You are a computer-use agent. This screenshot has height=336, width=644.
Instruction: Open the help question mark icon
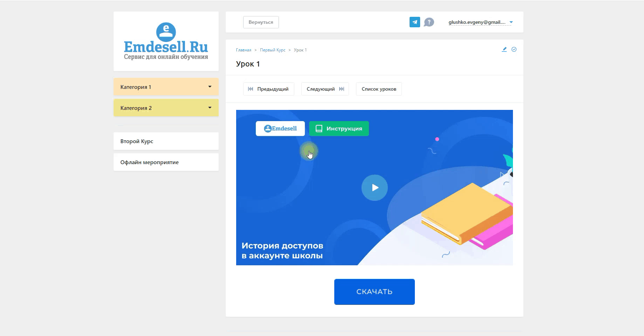click(429, 22)
